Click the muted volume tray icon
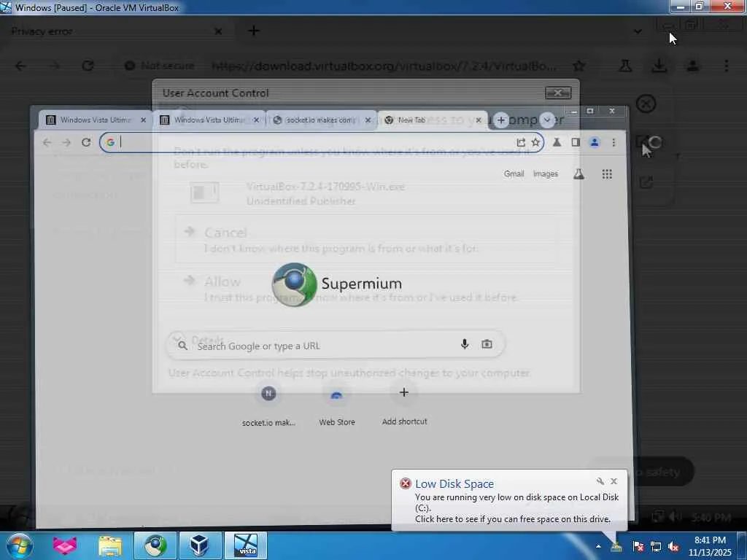This screenshot has width=747, height=560. pos(673,547)
